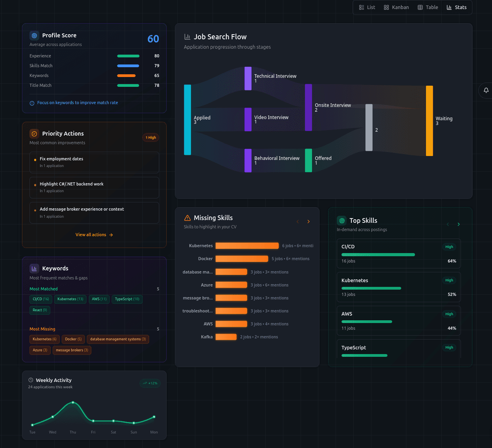Click the profile score value 60

(153, 39)
